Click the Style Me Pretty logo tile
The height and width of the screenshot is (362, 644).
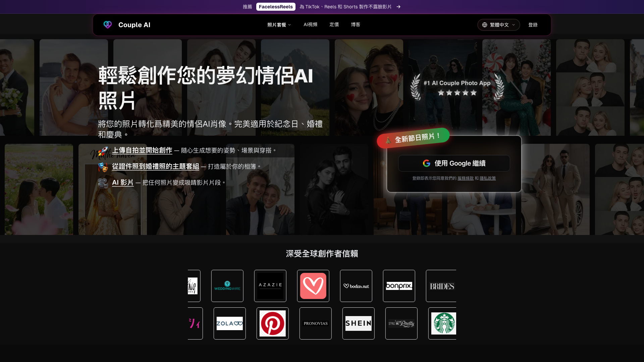point(401,323)
